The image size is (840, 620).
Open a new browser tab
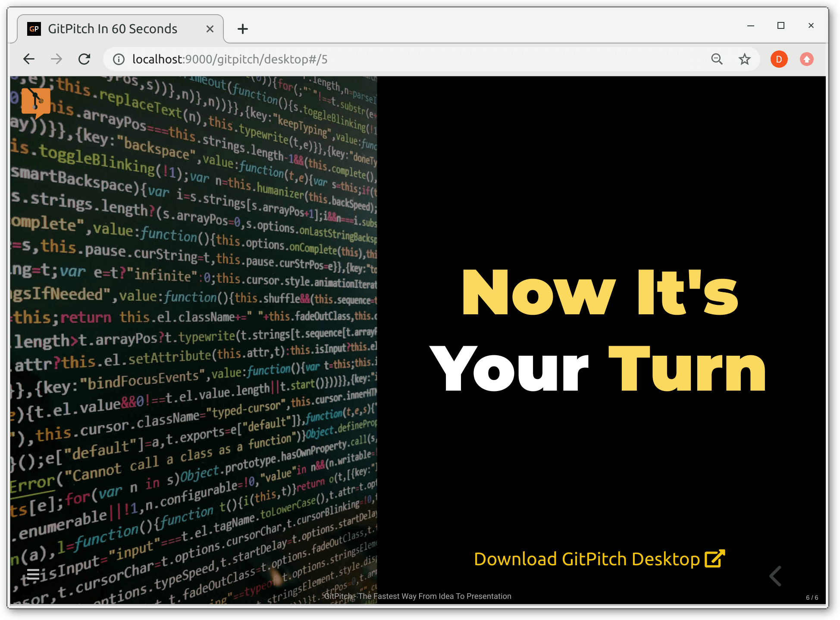tap(243, 29)
